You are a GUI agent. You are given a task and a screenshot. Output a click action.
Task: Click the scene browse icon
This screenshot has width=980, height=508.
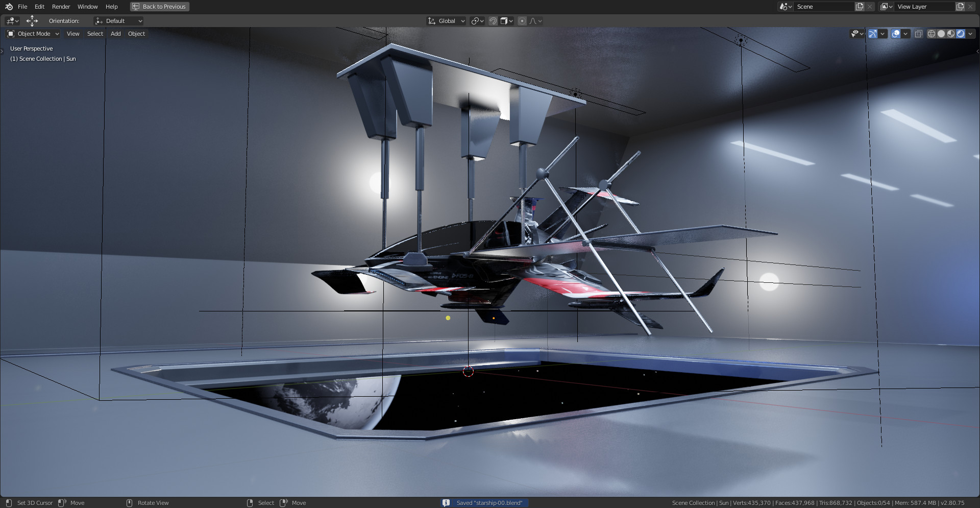(x=786, y=7)
